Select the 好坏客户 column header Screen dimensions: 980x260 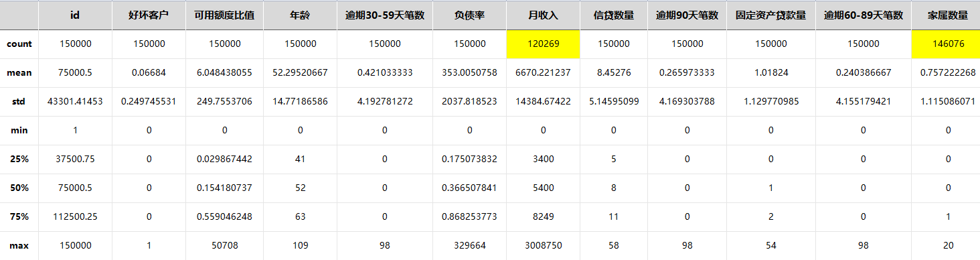(x=149, y=15)
